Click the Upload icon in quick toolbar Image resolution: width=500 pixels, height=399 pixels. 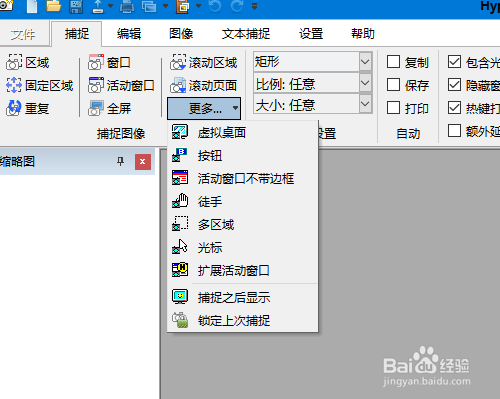pyautogui.click(x=98, y=6)
